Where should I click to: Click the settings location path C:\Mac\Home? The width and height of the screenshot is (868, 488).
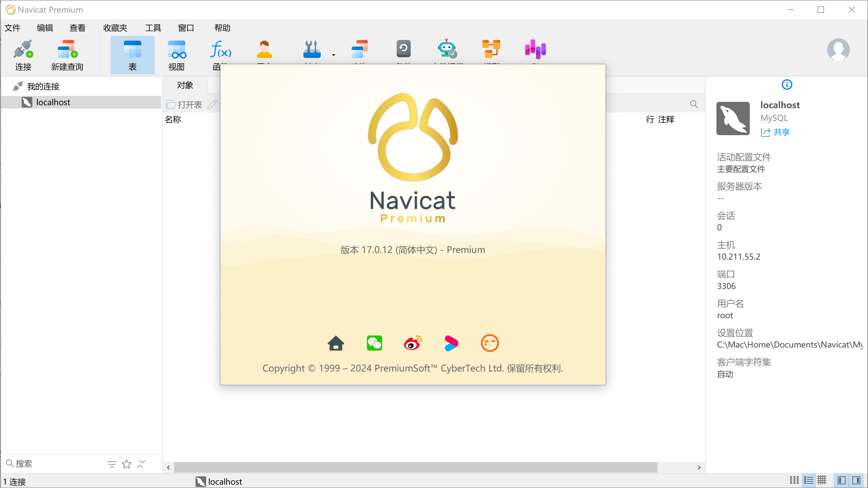[789, 345]
